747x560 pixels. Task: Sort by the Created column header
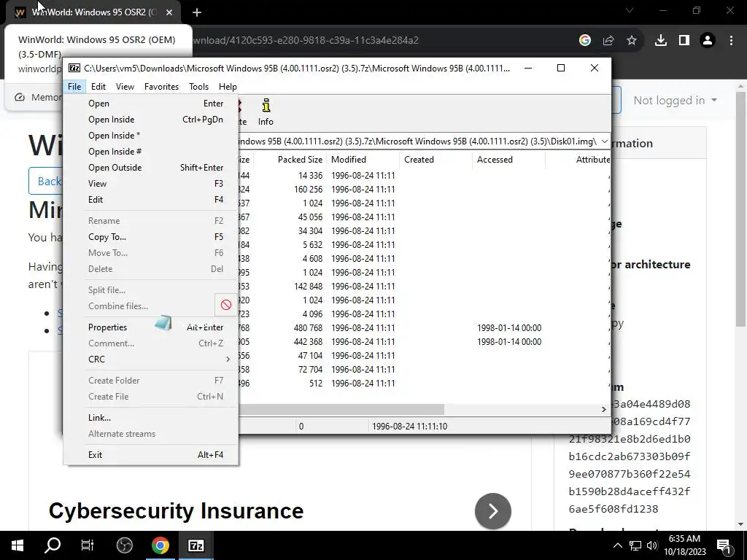pos(436,160)
